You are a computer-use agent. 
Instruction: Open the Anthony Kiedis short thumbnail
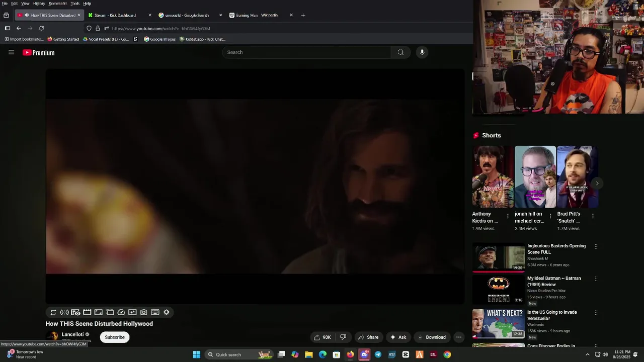493,177
